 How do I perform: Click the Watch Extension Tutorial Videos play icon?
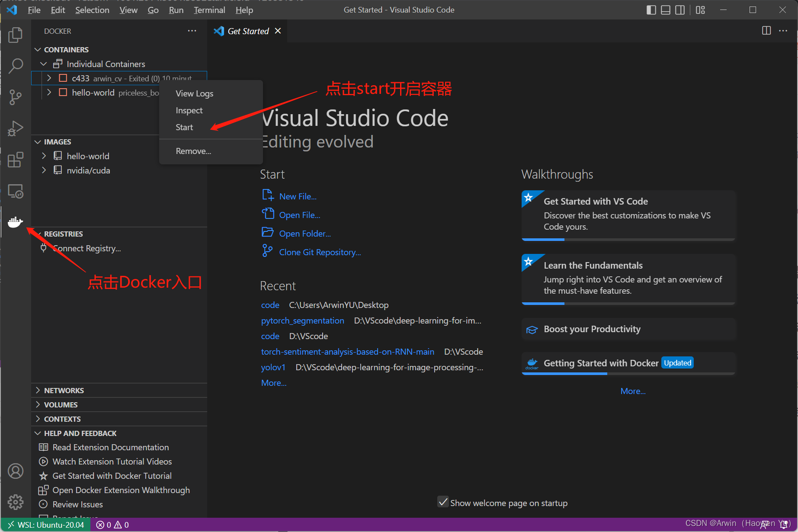[43, 461]
